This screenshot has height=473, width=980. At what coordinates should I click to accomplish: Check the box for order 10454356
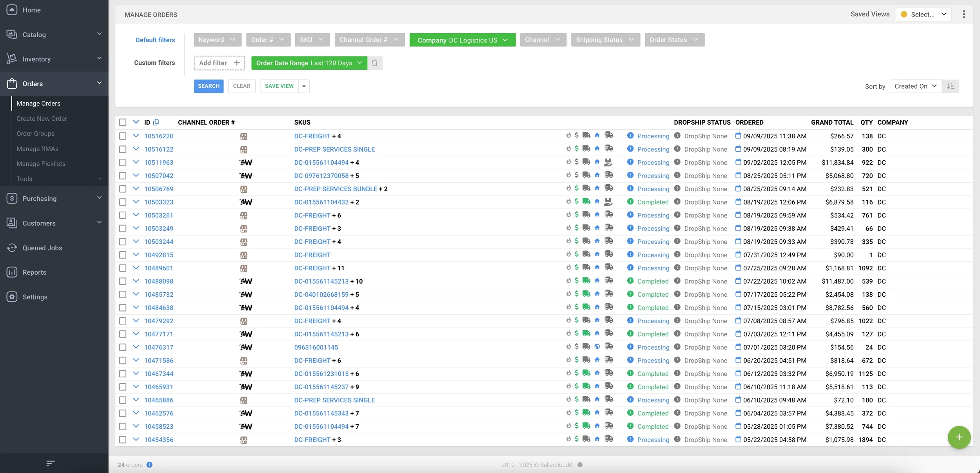123,440
